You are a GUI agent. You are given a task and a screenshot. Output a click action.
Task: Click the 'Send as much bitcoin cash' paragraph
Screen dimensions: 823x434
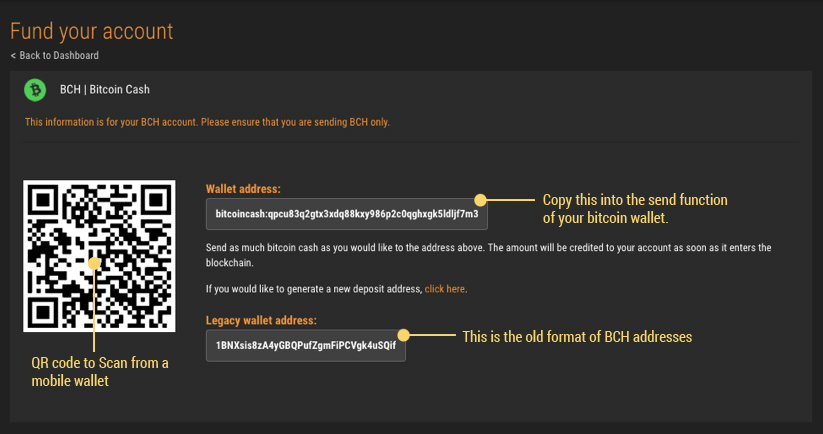click(488, 255)
